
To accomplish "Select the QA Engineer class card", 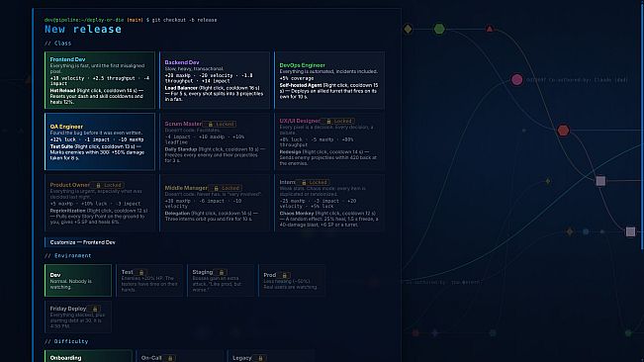I will (100, 141).
